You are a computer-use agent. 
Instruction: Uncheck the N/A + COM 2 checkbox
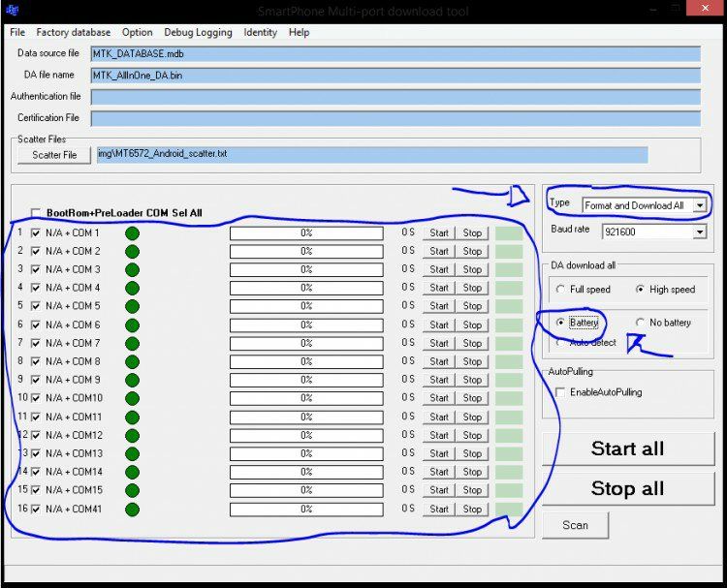36,251
